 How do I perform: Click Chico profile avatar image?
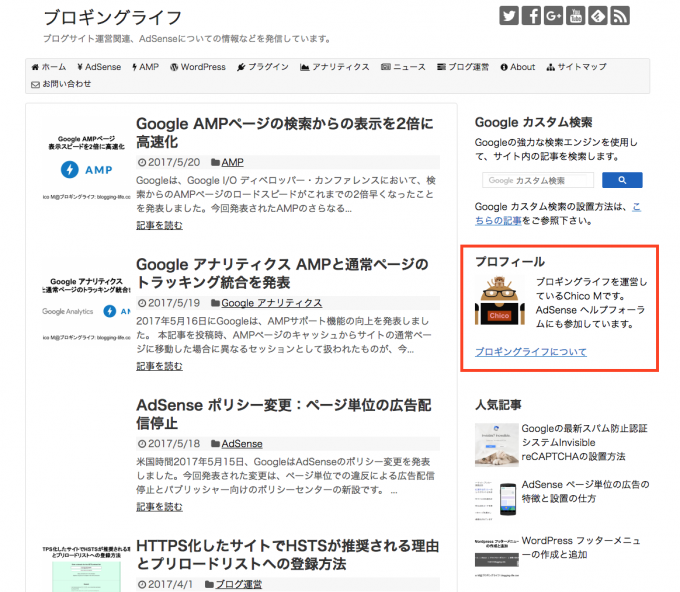click(500, 301)
